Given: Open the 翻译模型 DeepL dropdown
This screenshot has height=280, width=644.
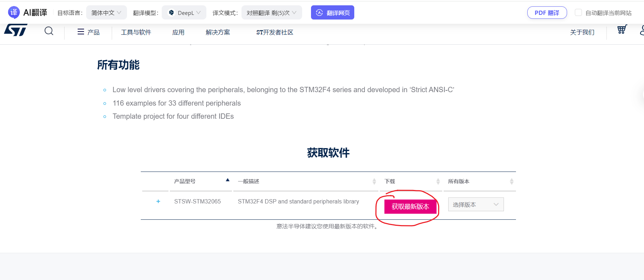Looking at the screenshot, I should coord(184,13).
